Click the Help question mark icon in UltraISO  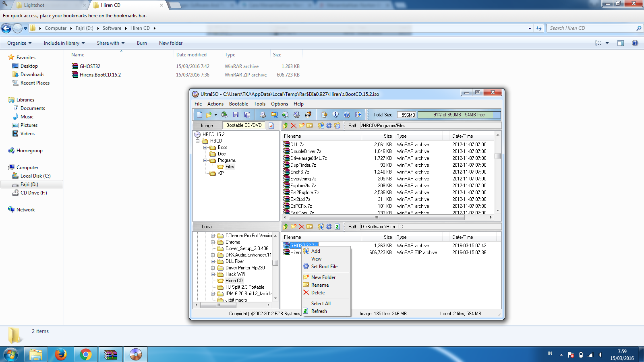click(347, 115)
